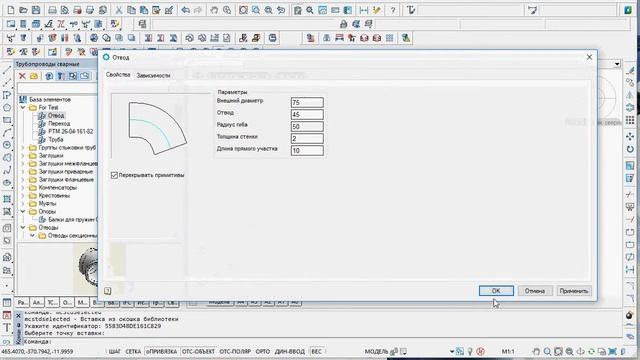Close the Отвод dialog
Viewport: 640px width, 360px height.
(x=589, y=57)
